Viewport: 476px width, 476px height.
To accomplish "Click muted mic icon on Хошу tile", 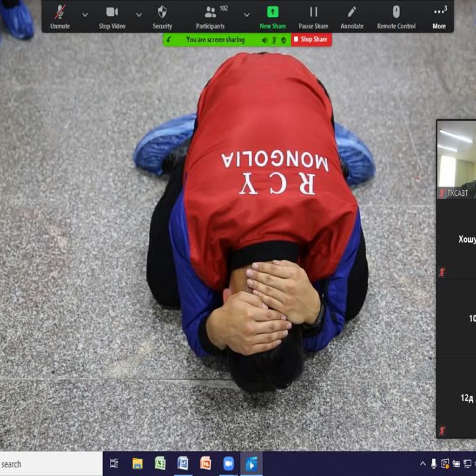I will [442, 272].
